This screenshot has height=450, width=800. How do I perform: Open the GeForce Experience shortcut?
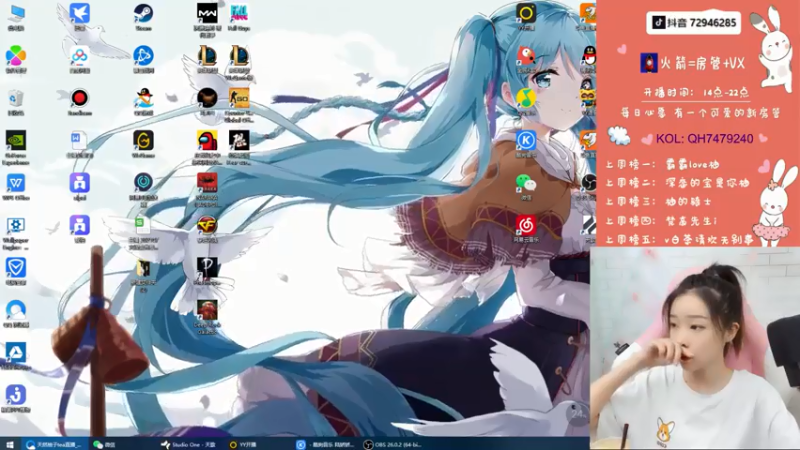[x=16, y=147]
